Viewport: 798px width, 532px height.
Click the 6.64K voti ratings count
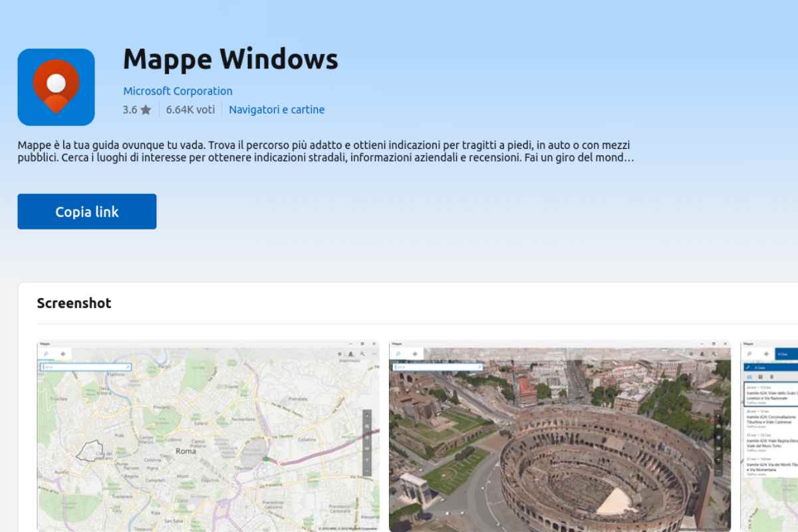[x=190, y=110]
